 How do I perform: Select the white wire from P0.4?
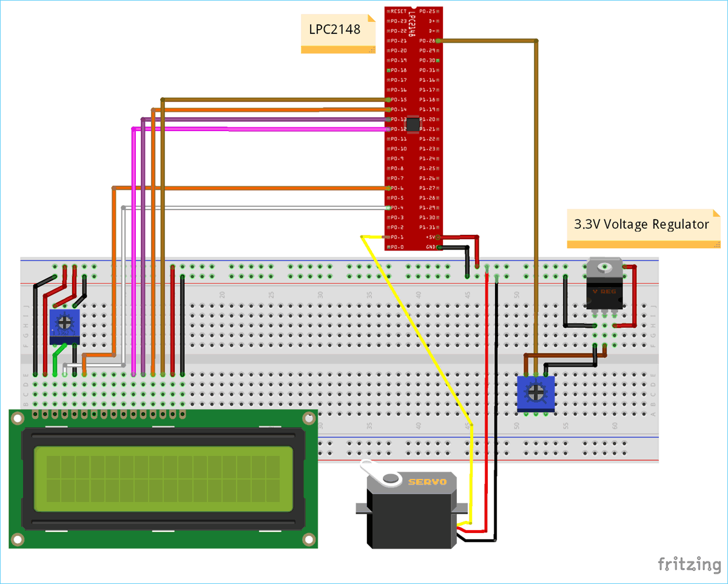coord(255,208)
